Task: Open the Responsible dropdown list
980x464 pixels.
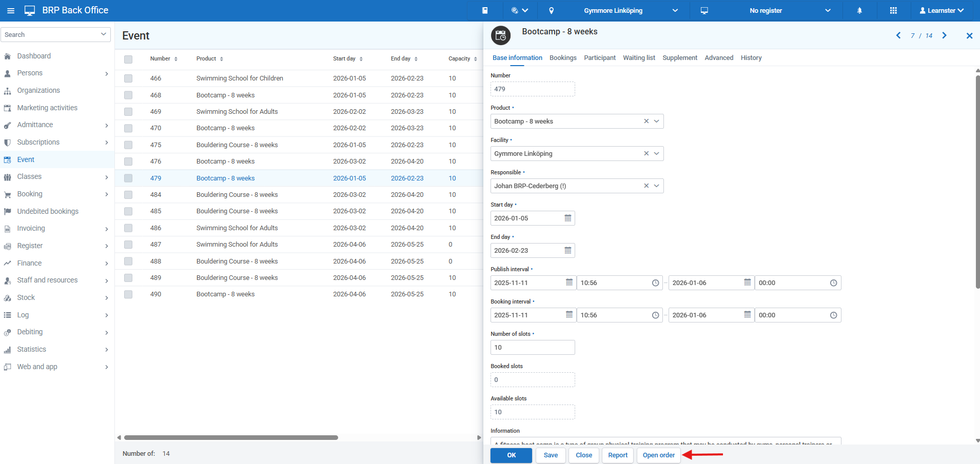Action: click(656, 186)
